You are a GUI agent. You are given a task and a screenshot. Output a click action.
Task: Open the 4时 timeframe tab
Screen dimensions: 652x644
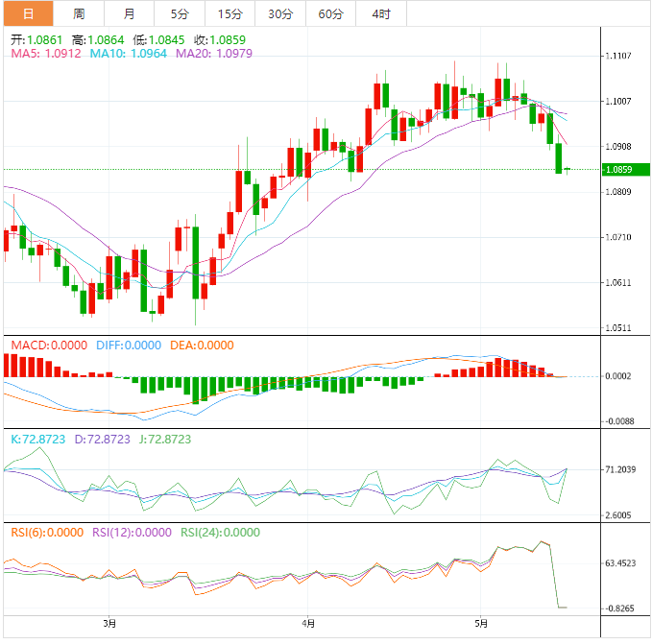point(380,13)
